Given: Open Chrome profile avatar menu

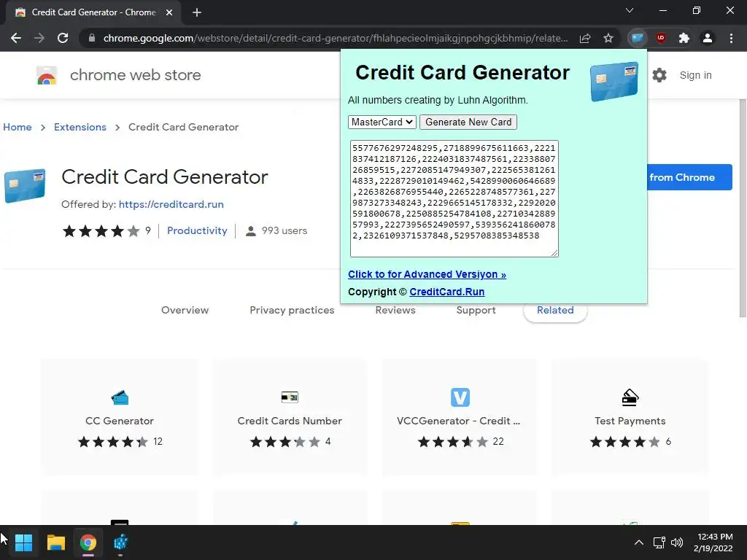Looking at the screenshot, I should coord(708,38).
